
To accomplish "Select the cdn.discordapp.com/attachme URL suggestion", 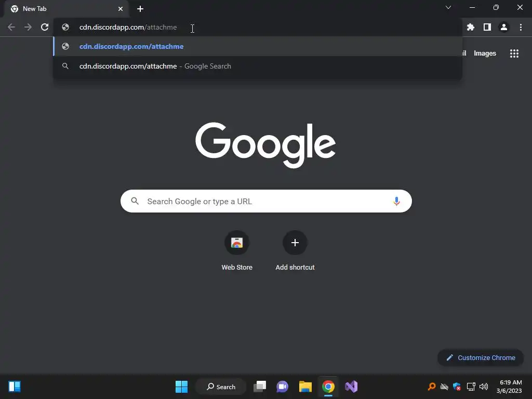I will click(258, 46).
